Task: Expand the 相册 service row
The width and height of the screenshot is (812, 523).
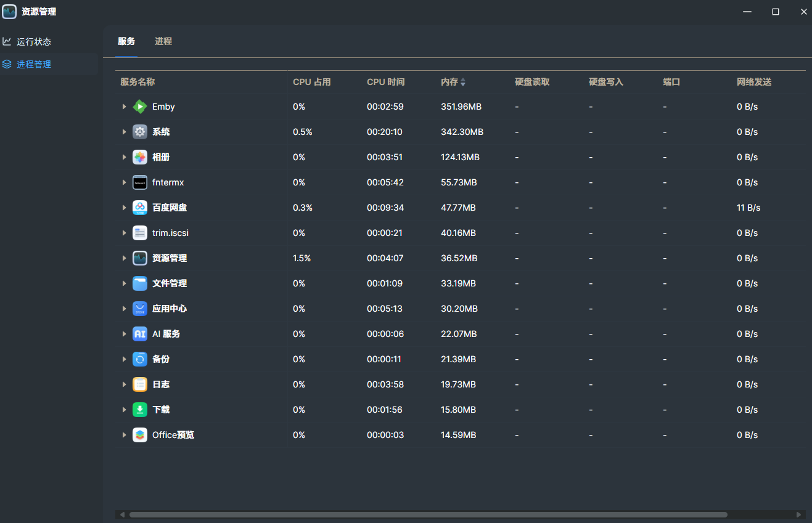Action: (124, 157)
